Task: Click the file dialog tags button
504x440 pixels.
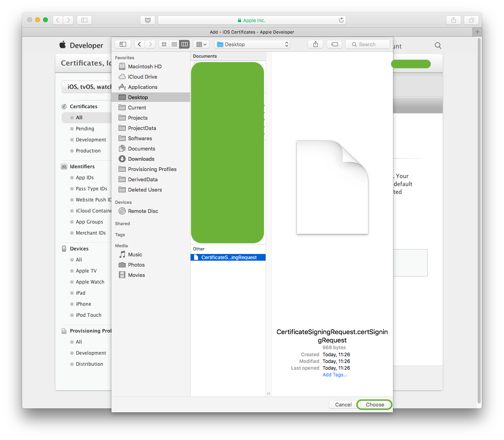Action: (x=334, y=44)
